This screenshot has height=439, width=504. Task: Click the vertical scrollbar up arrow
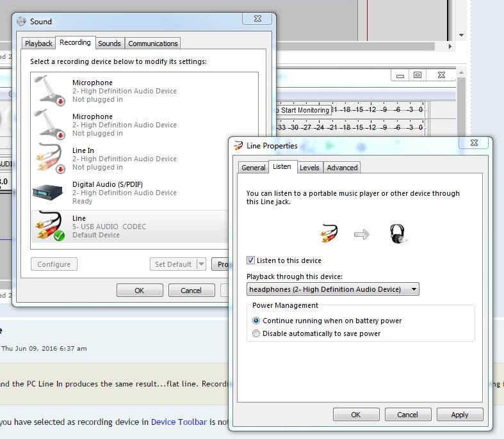[461, 73]
